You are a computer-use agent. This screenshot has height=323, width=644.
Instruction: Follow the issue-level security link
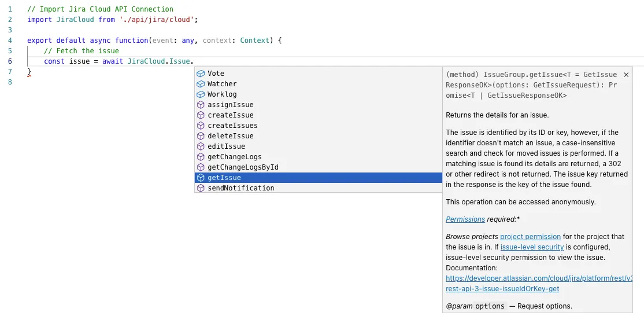click(532, 247)
